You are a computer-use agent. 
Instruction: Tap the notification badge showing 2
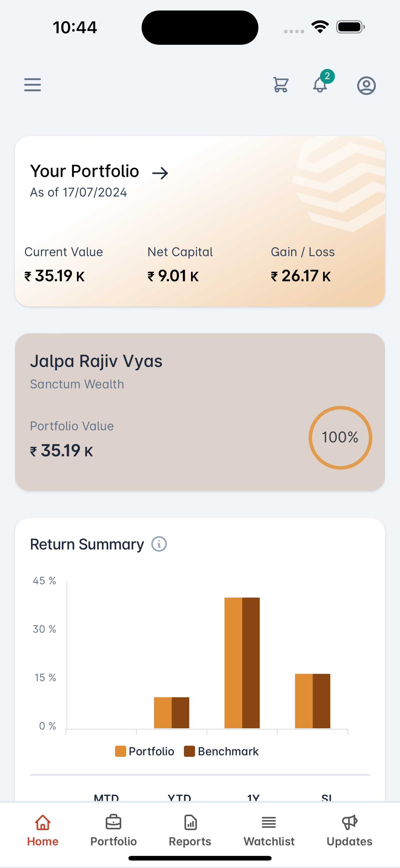click(x=327, y=76)
